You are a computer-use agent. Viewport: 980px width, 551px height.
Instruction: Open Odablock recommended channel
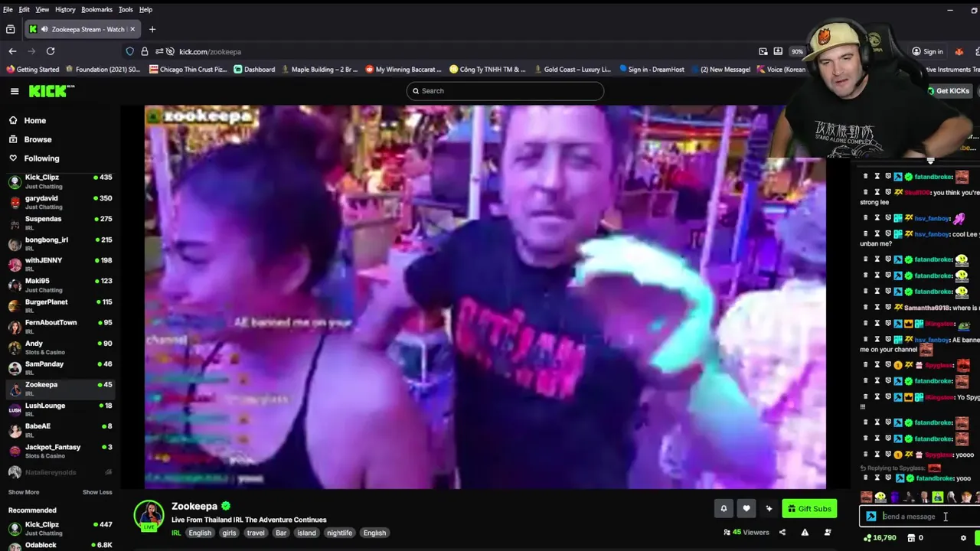point(60,545)
